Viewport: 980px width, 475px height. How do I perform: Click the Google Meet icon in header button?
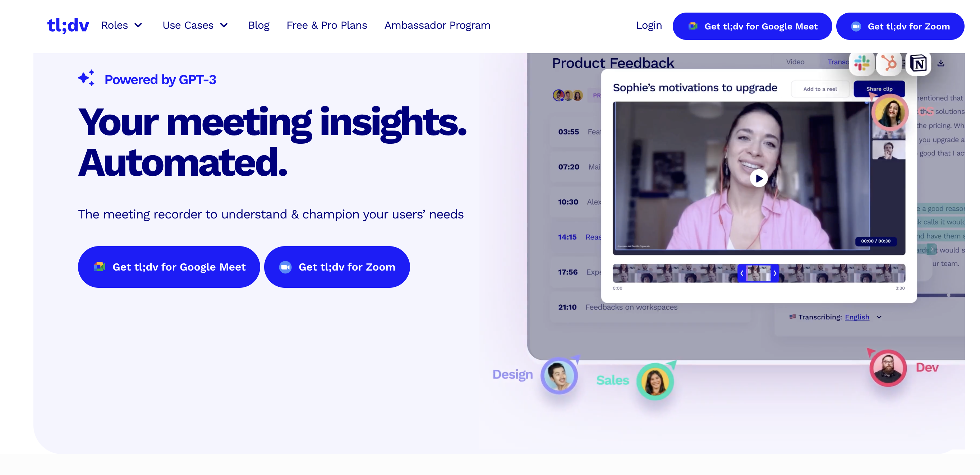point(693,26)
